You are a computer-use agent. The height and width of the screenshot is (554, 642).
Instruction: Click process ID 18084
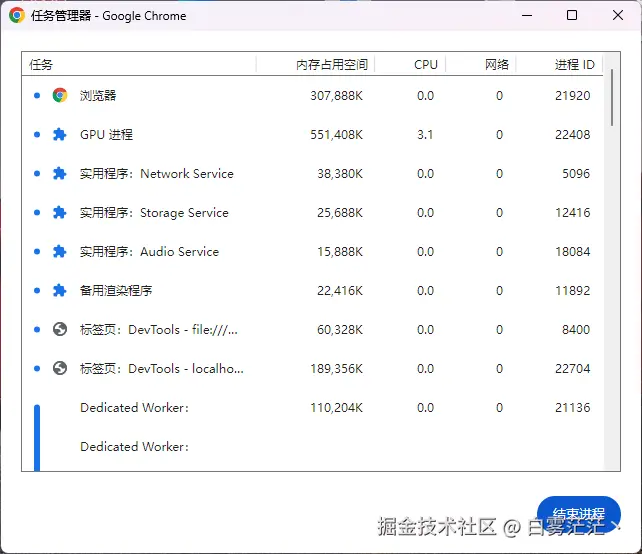572,251
